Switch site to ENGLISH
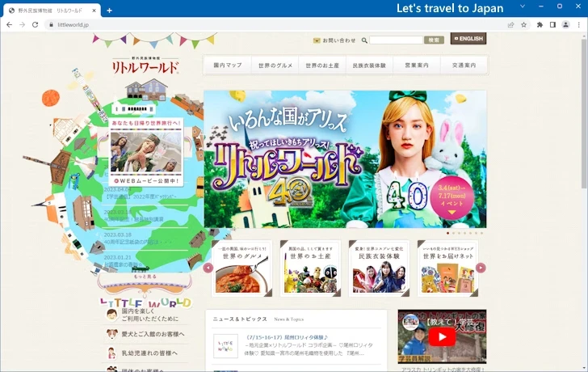588x372 pixels. [468, 39]
